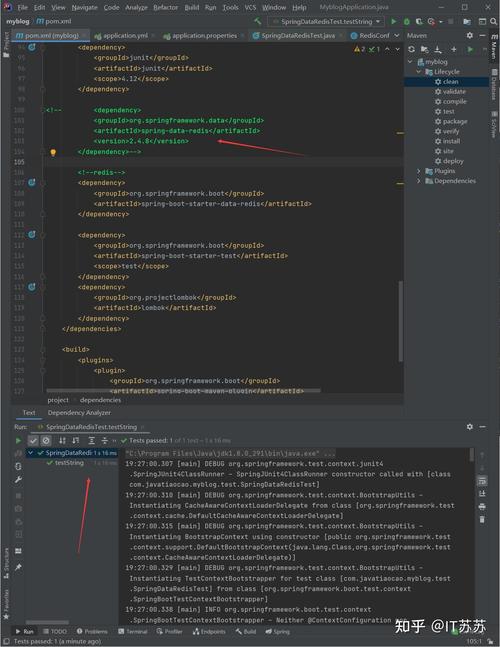Screen dimensions: 500x647
Task: Minimize the Run tool window
Action: coord(482,427)
